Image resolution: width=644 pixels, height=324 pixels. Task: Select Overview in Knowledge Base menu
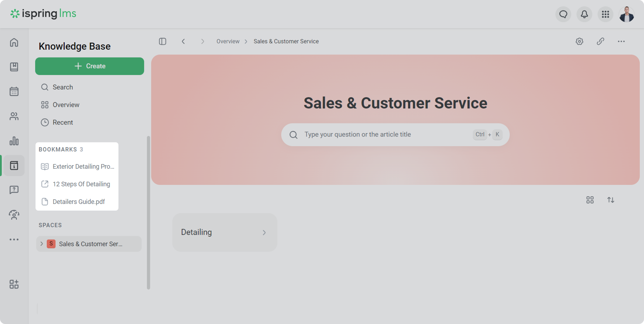click(66, 105)
